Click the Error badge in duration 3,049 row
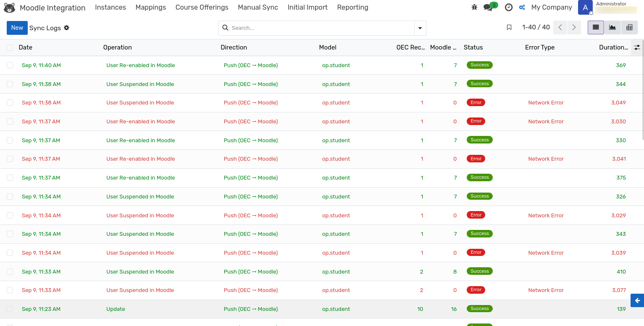 click(476, 102)
